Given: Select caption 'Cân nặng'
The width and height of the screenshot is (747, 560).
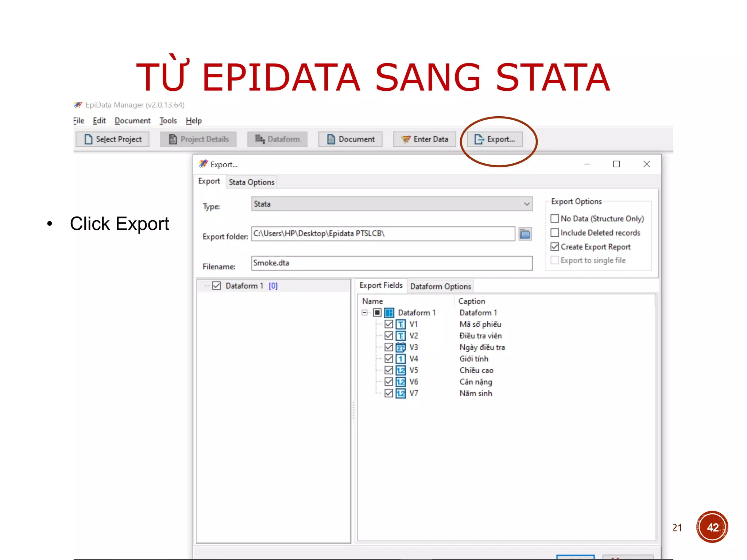Looking at the screenshot, I should (476, 382).
